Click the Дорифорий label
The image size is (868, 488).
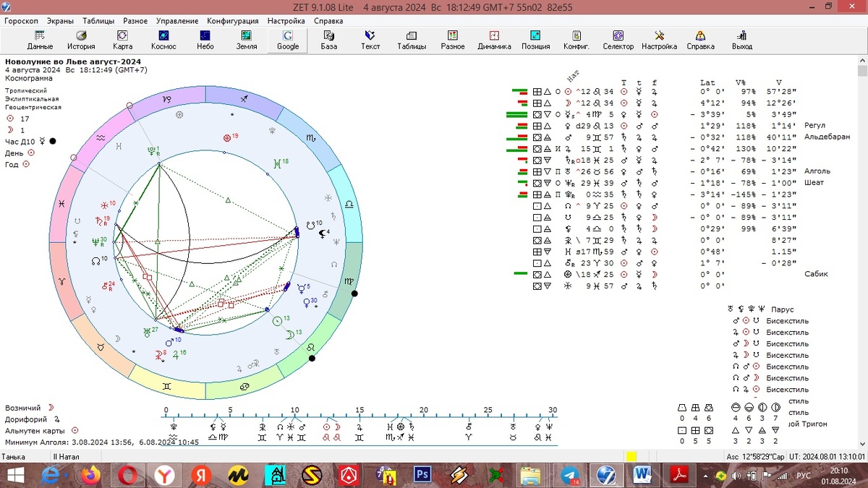tap(26, 419)
